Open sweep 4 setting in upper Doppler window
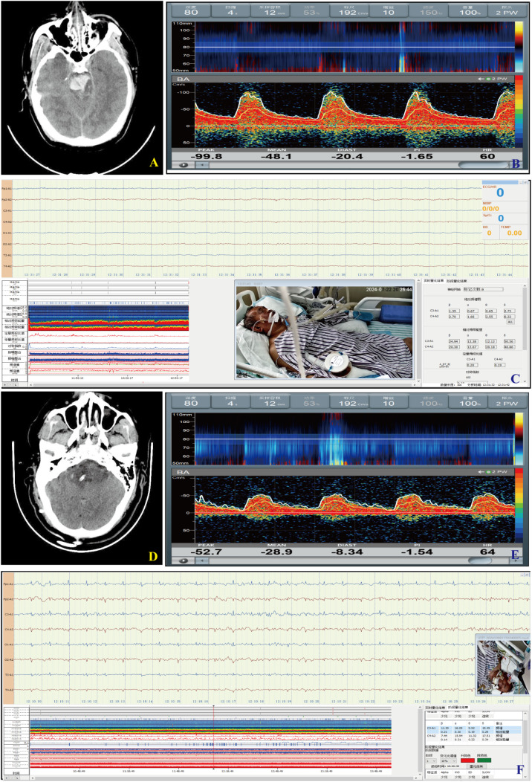 (x=230, y=11)
